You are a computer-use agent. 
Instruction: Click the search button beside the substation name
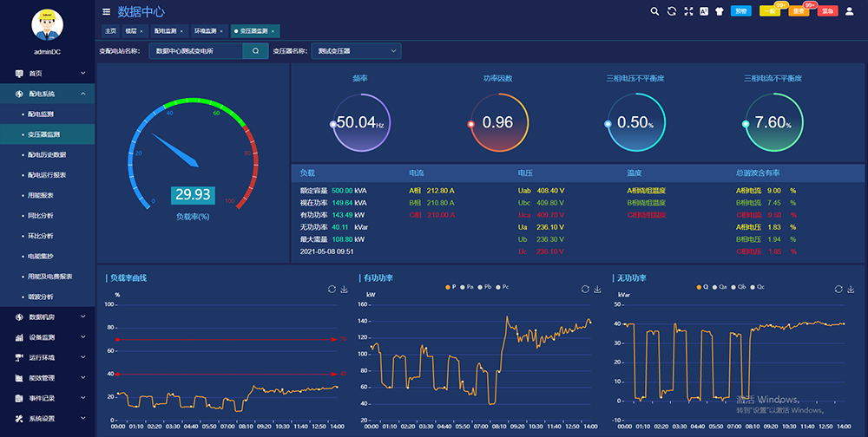[x=255, y=51]
